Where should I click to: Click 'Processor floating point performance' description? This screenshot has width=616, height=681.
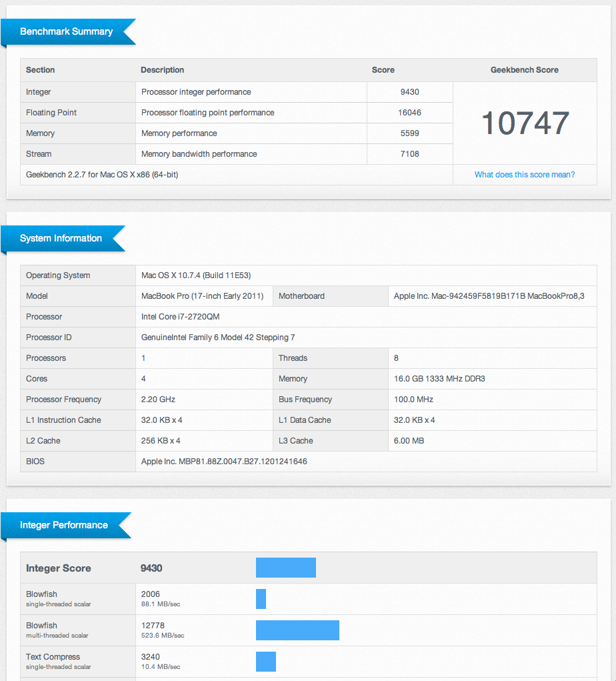click(x=208, y=113)
